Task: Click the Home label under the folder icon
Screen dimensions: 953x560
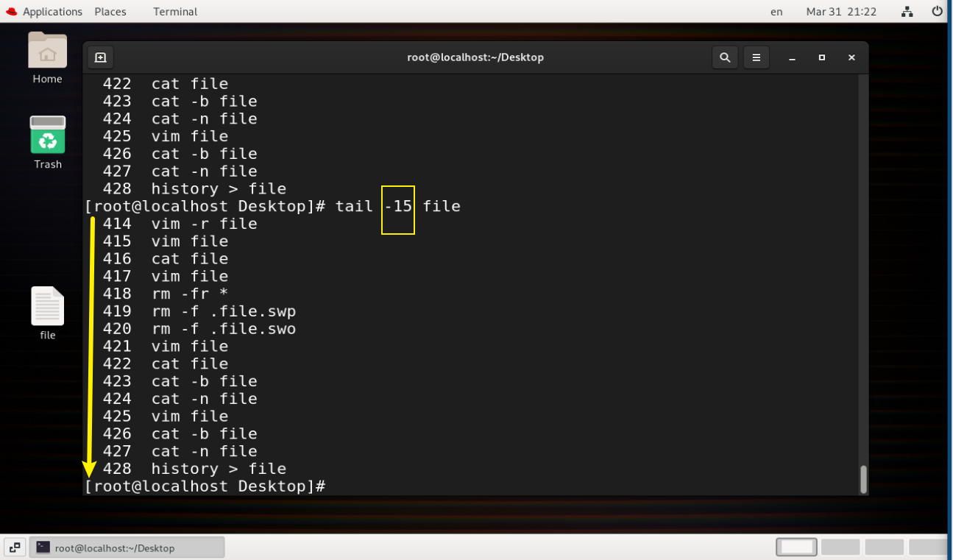Action: pos(47,79)
